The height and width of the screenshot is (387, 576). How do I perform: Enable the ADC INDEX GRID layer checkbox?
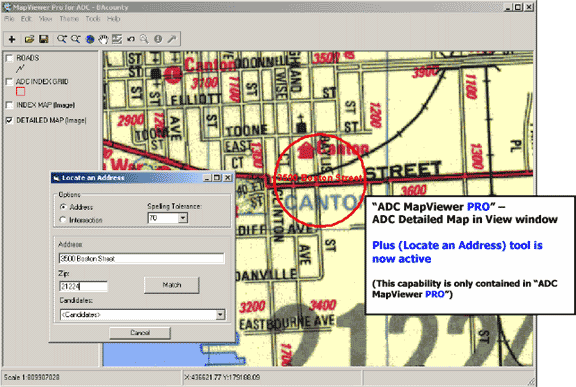[9, 82]
